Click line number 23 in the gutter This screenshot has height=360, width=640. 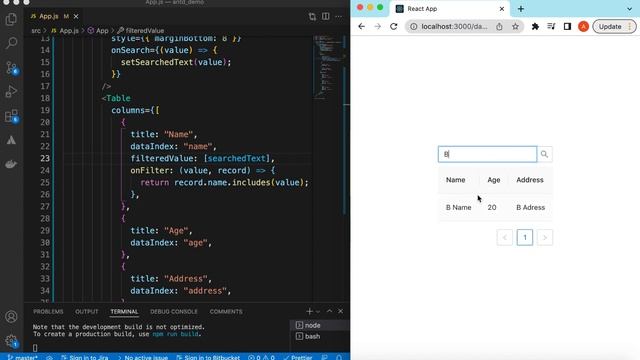(x=44, y=158)
